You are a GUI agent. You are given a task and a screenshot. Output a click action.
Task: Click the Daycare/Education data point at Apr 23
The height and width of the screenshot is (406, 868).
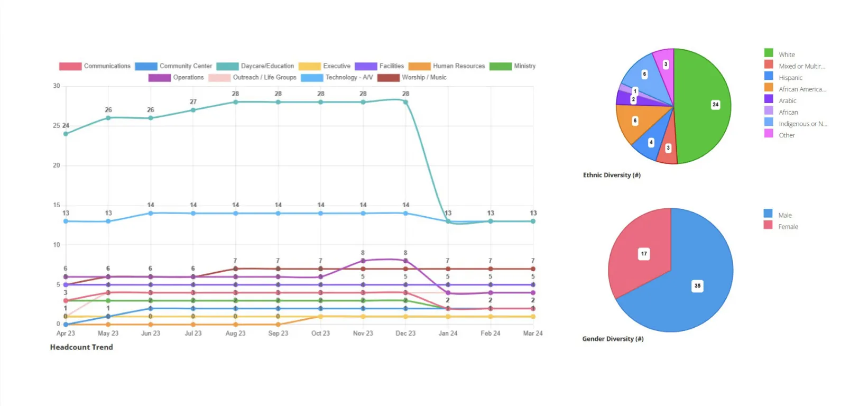[66, 134]
